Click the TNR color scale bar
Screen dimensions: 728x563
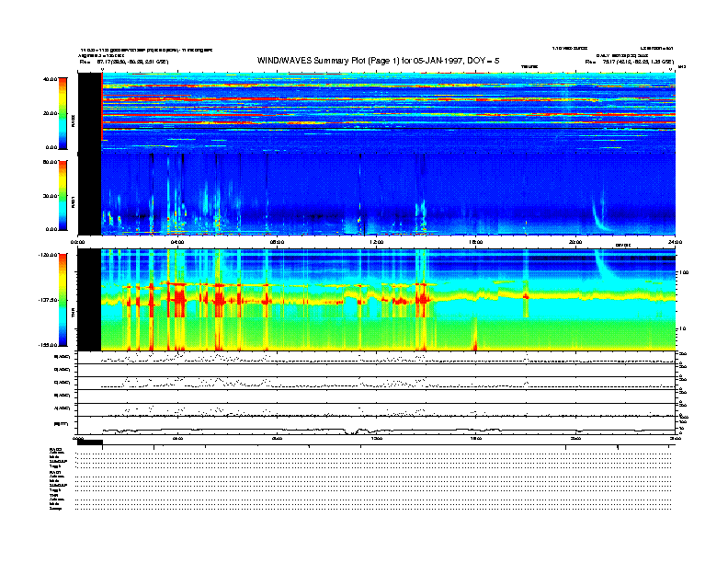click(63, 300)
